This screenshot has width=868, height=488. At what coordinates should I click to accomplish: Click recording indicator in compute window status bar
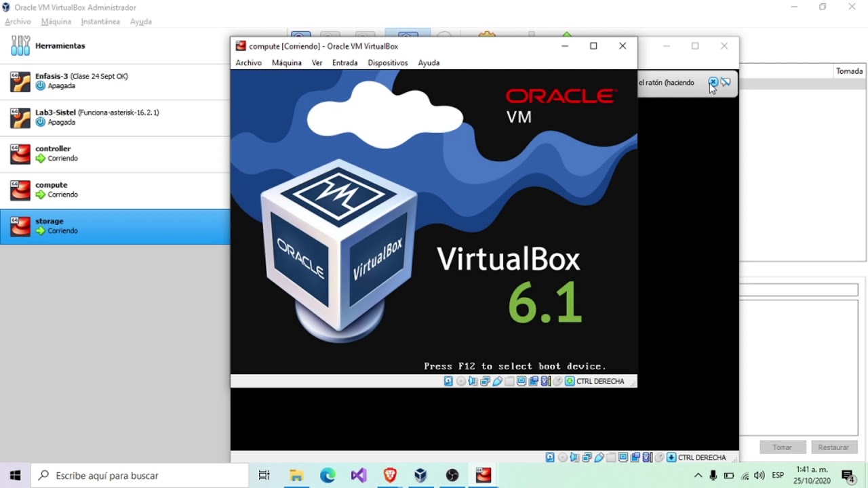[533, 381]
